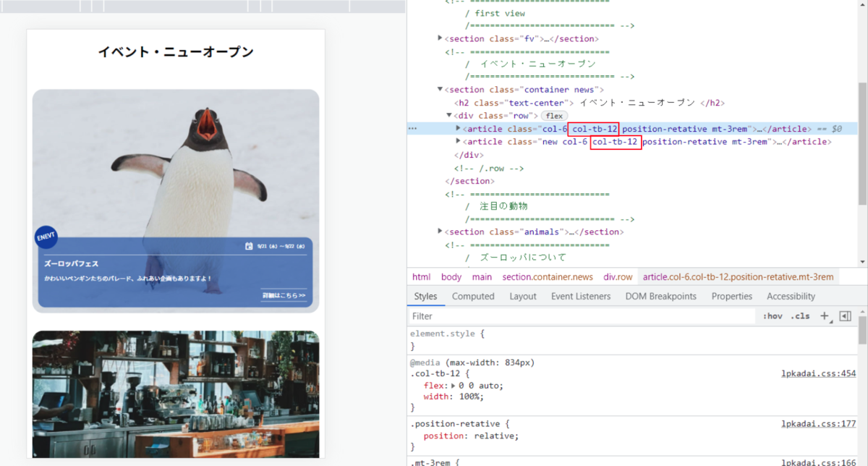Expand the section class="animals" node
Viewport: 868px width, 466px height.
point(441,232)
